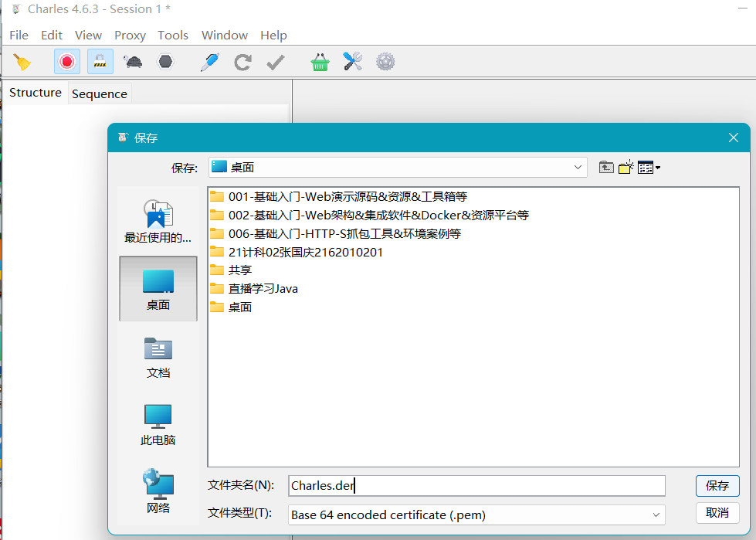Screen dimensions: 756x540
Task: Toggle SSL Proxying padlock icon
Action: click(x=100, y=62)
